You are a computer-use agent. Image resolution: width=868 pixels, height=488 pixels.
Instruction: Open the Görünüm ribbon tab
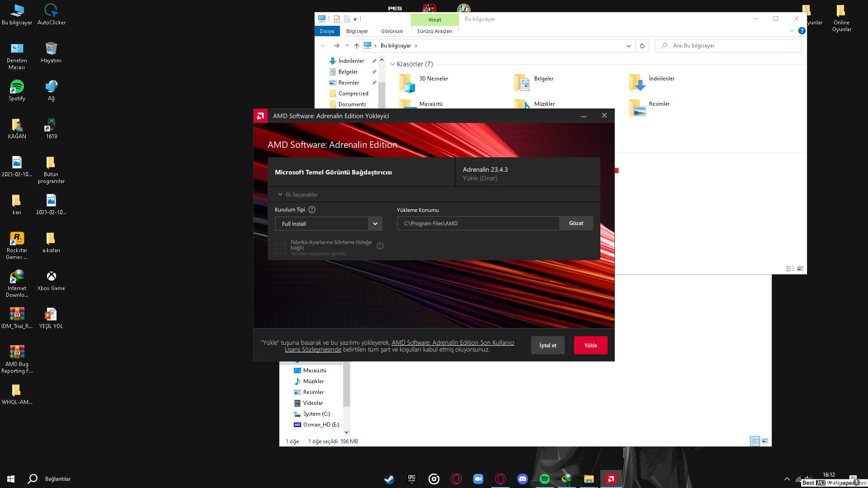point(392,31)
